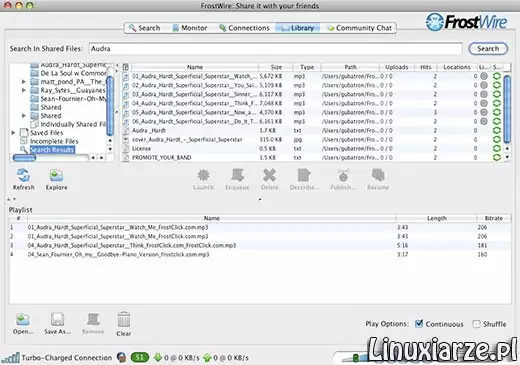This screenshot has width=520, height=365.
Task: Select the Incomplete Files tree item
Action: (54, 141)
